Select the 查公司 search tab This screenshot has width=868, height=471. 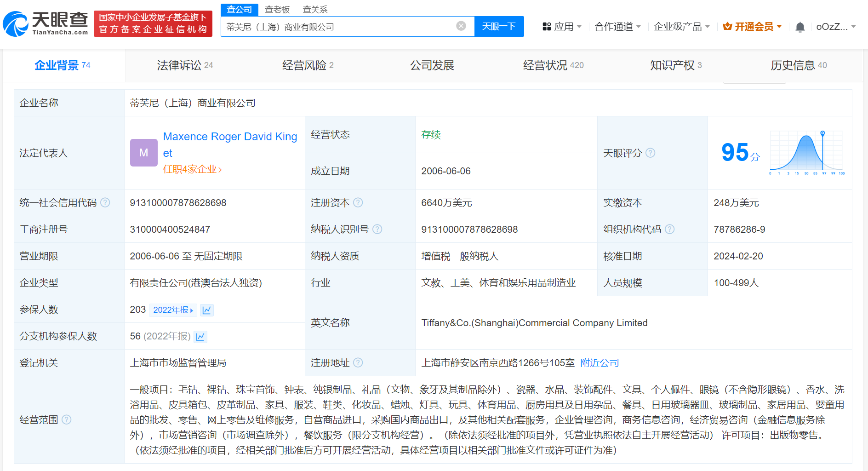tap(240, 9)
